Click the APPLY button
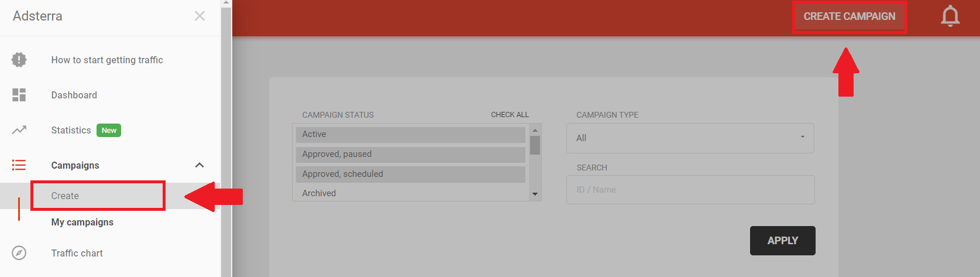This screenshot has width=980, height=277. tap(783, 241)
